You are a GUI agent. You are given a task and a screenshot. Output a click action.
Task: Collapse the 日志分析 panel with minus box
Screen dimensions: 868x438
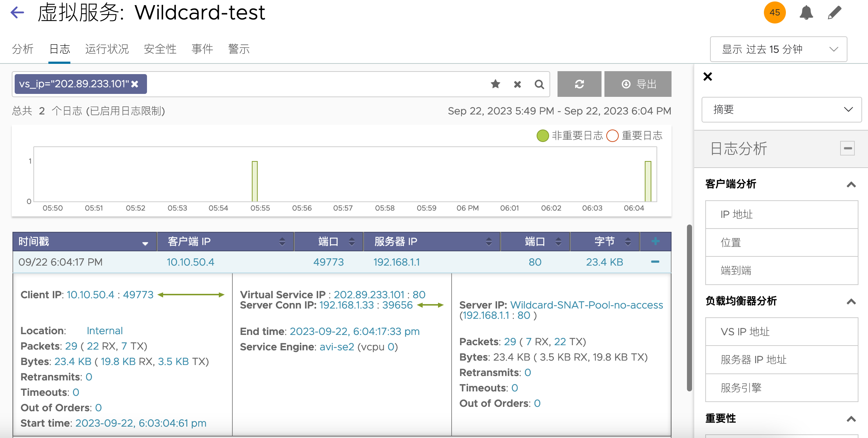point(847,148)
